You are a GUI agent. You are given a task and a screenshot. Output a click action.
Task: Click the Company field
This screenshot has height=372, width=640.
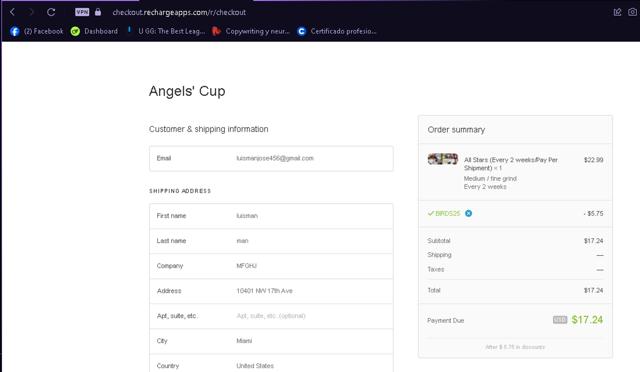271,266
